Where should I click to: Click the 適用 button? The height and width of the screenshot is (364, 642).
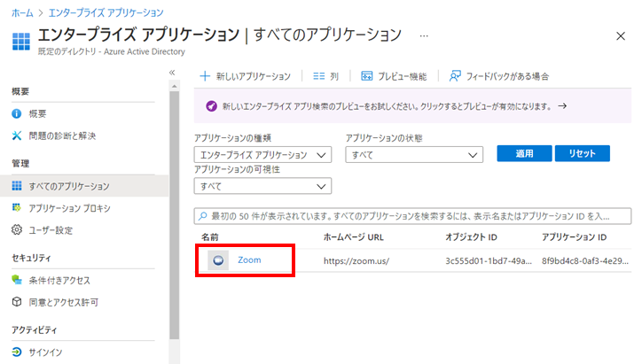pos(524,153)
